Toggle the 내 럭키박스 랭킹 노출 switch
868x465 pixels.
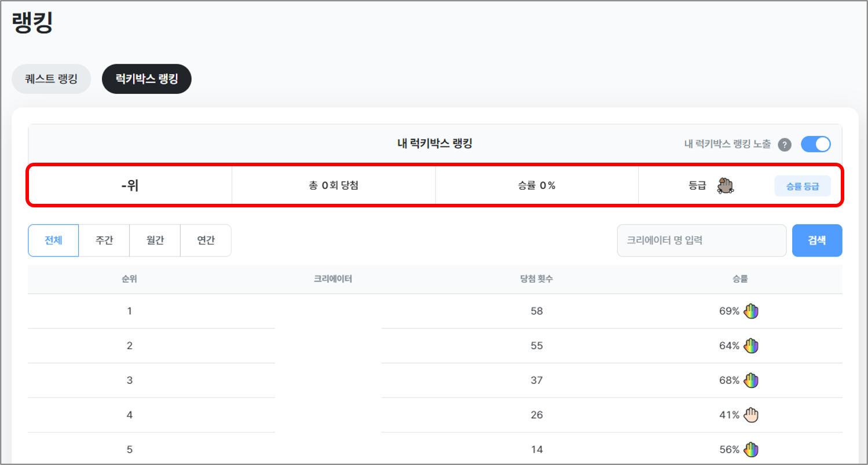815,144
